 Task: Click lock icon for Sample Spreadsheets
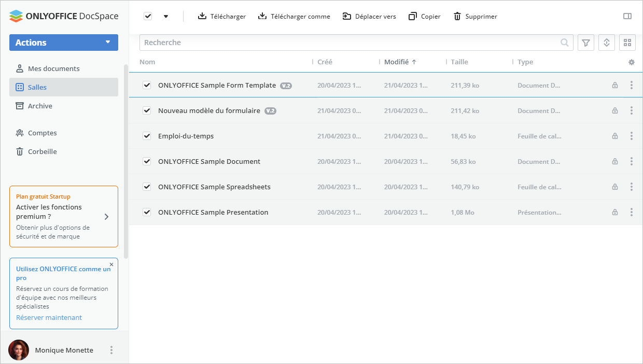click(614, 187)
